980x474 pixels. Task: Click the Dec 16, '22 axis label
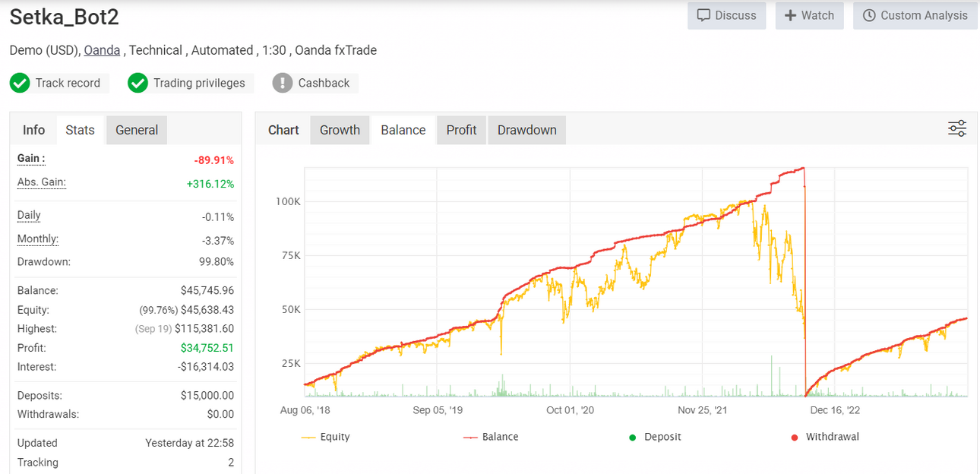(x=835, y=409)
